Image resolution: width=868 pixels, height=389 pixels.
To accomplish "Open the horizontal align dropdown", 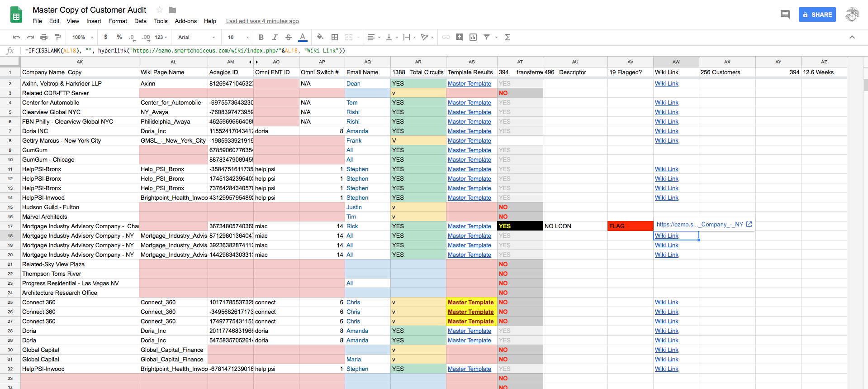I will (x=374, y=37).
